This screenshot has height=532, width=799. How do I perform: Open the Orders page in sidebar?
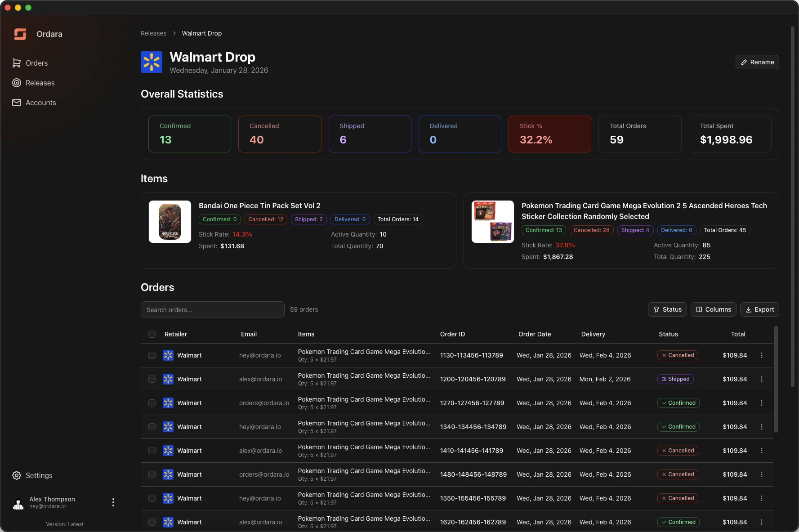click(30, 63)
